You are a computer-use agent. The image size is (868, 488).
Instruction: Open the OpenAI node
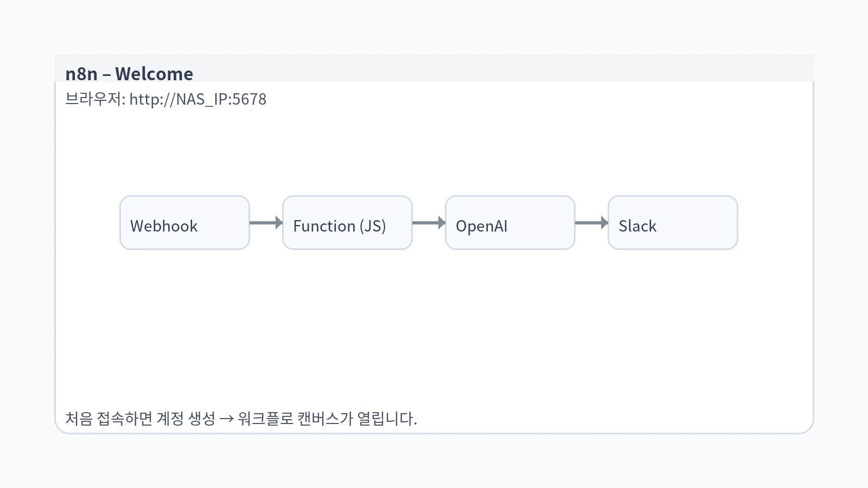pos(510,223)
